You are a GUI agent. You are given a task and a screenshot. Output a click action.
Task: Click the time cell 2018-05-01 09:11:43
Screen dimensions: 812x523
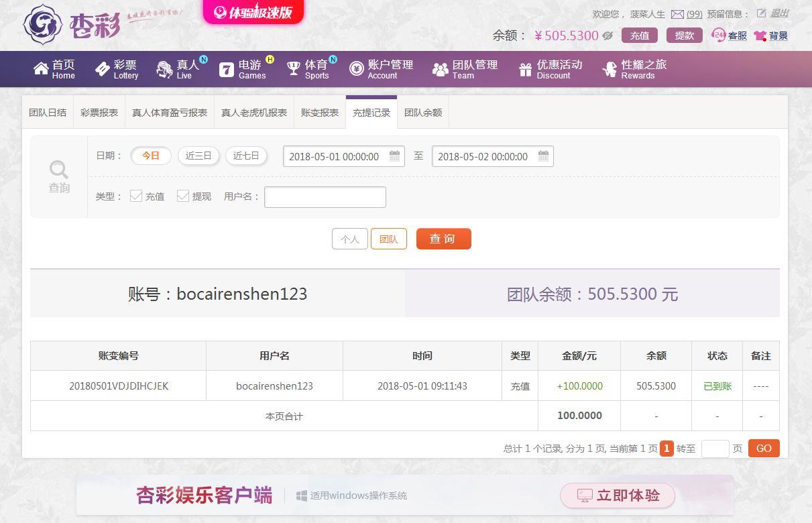422,386
